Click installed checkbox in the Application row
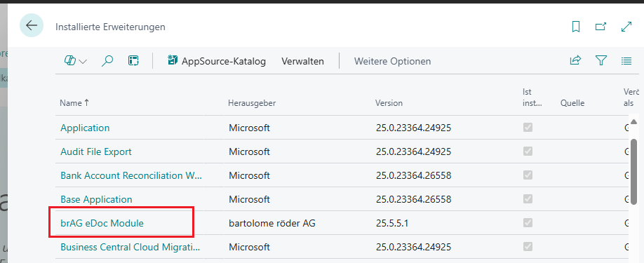The height and width of the screenshot is (263, 644). (x=528, y=127)
